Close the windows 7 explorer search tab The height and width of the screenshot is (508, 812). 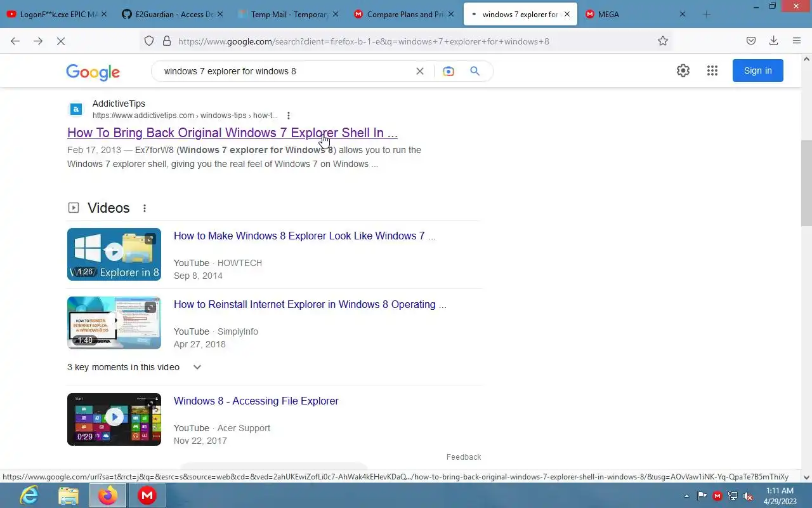567,14
